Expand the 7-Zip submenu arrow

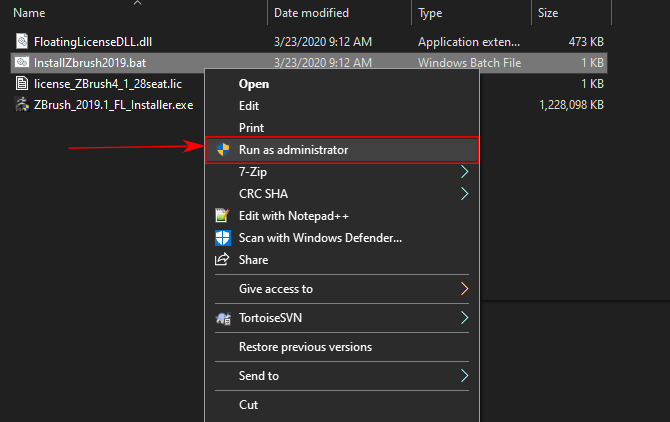click(x=464, y=172)
